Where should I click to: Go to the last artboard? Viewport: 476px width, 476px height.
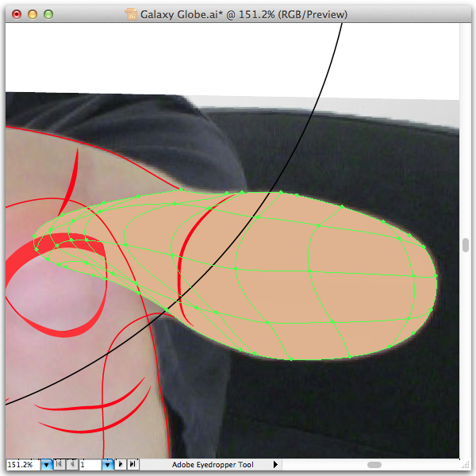[133, 464]
